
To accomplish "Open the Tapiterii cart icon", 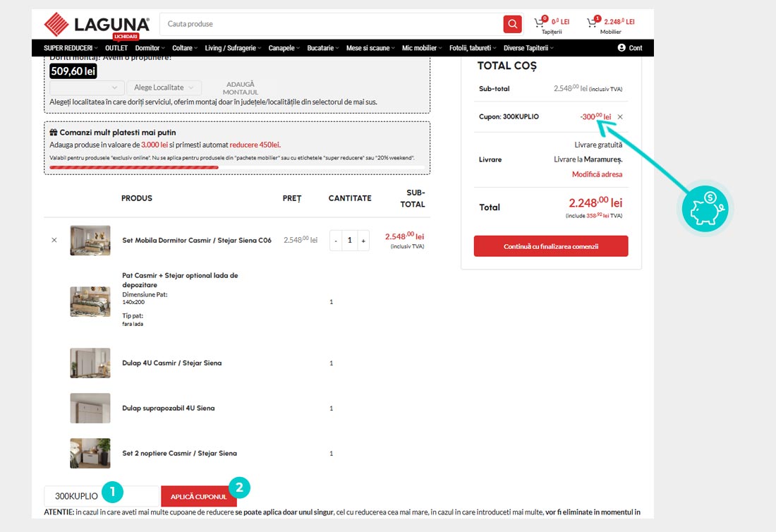I will click(x=540, y=23).
